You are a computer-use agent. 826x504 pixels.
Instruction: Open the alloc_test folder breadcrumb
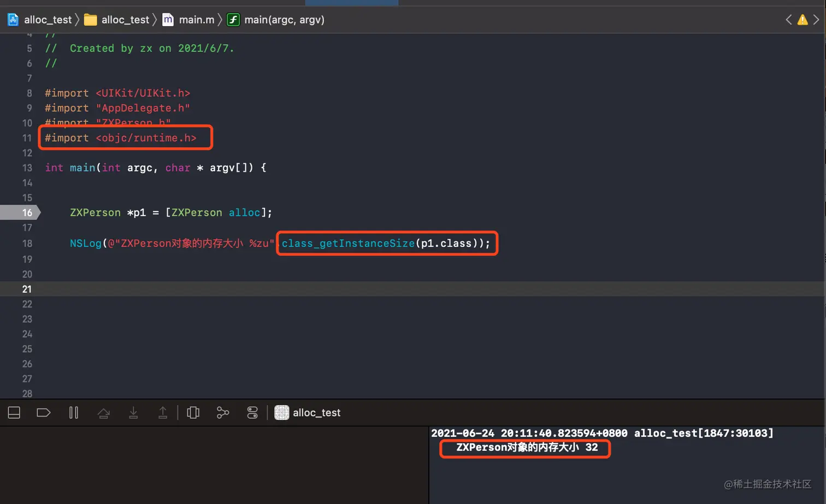point(117,20)
